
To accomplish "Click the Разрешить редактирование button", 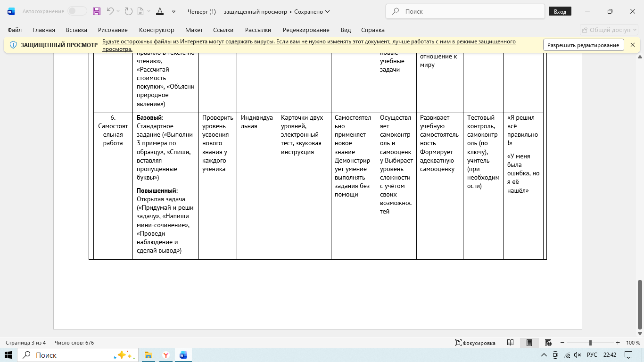I will pyautogui.click(x=583, y=45).
